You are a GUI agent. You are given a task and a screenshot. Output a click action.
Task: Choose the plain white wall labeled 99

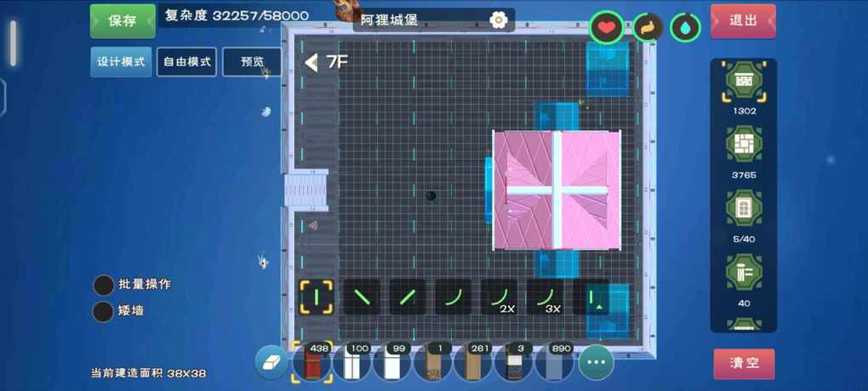(392, 363)
